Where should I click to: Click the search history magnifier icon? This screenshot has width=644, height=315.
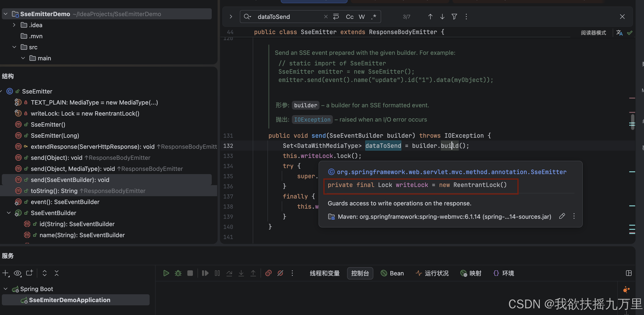tap(247, 17)
